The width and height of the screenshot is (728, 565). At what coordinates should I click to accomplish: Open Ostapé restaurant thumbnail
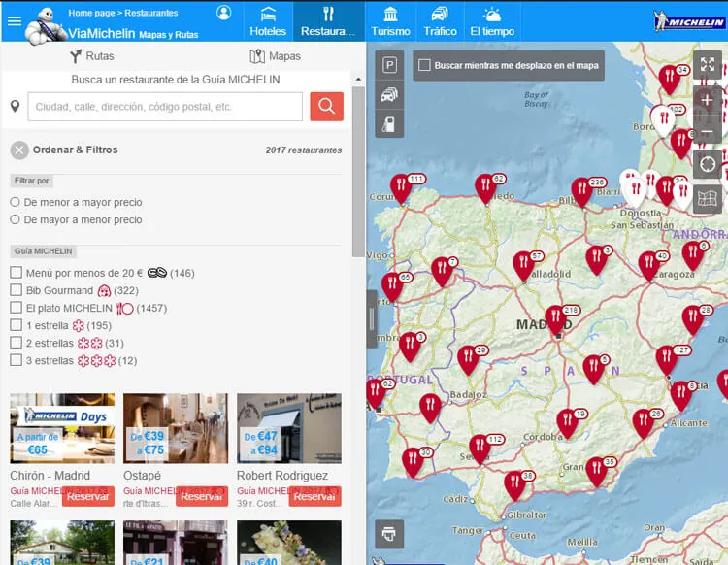176,428
